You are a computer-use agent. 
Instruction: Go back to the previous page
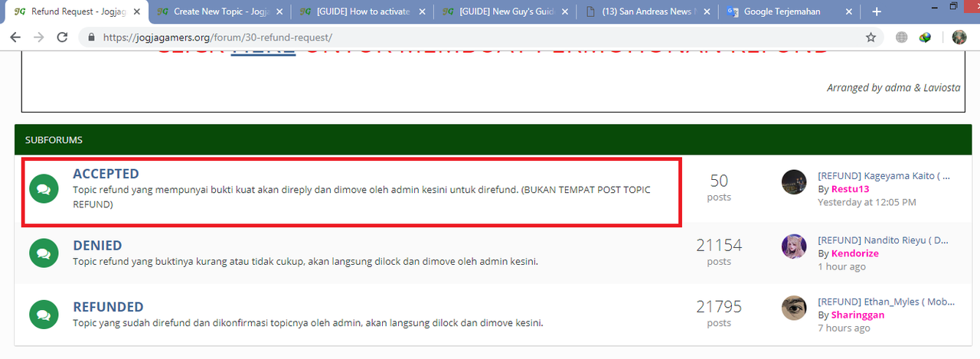tap(15, 37)
